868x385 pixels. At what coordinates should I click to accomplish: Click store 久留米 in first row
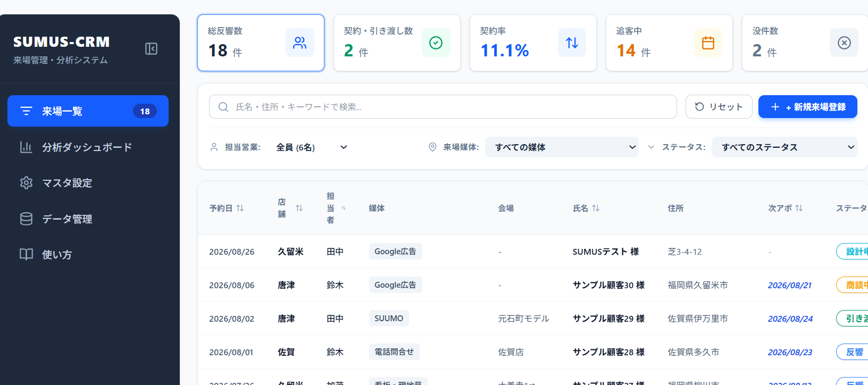click(290, 252)
